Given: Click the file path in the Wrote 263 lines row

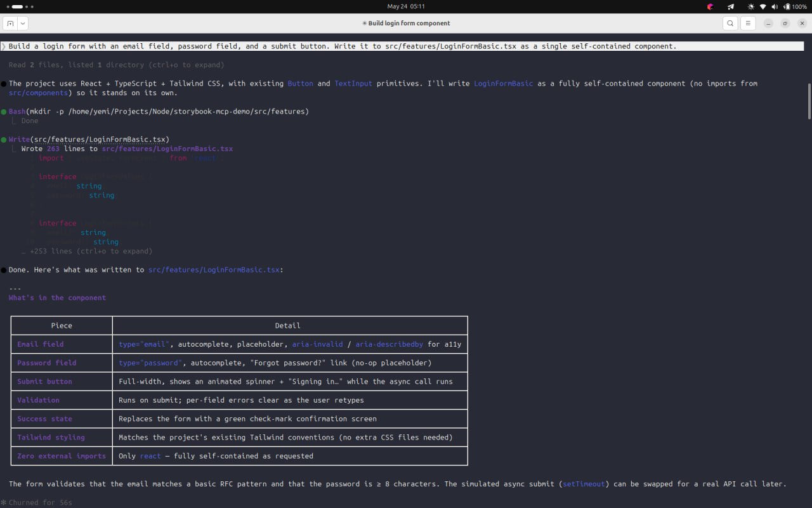Looking at the screenshot, I should [x=167, y=149].
